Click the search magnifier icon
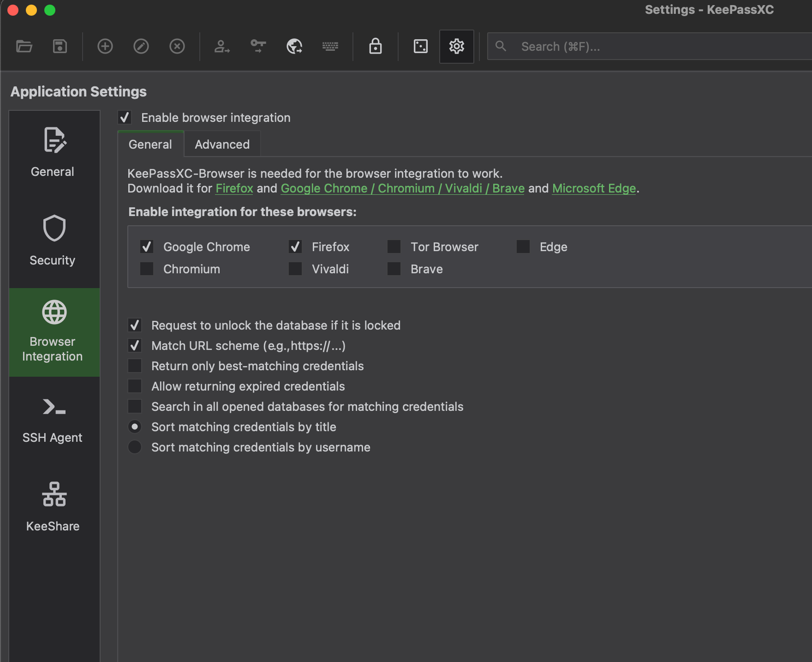 [501, 47]
